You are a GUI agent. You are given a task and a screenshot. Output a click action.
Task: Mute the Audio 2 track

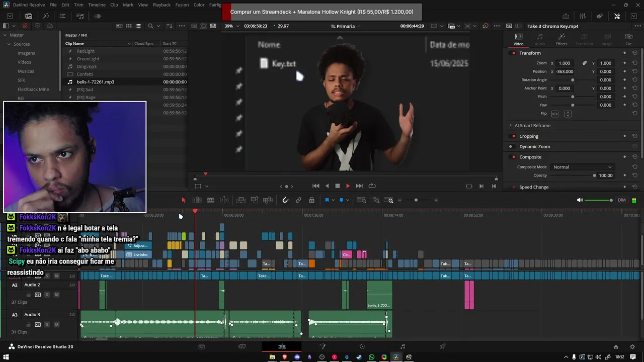(x=56, y=295)
